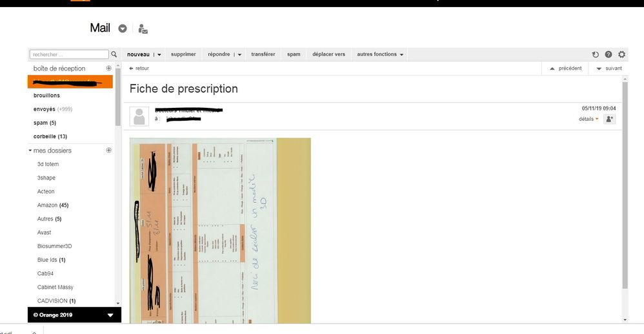Click the transférer button
Screen dimensions: 644x334
pos(263,55)
